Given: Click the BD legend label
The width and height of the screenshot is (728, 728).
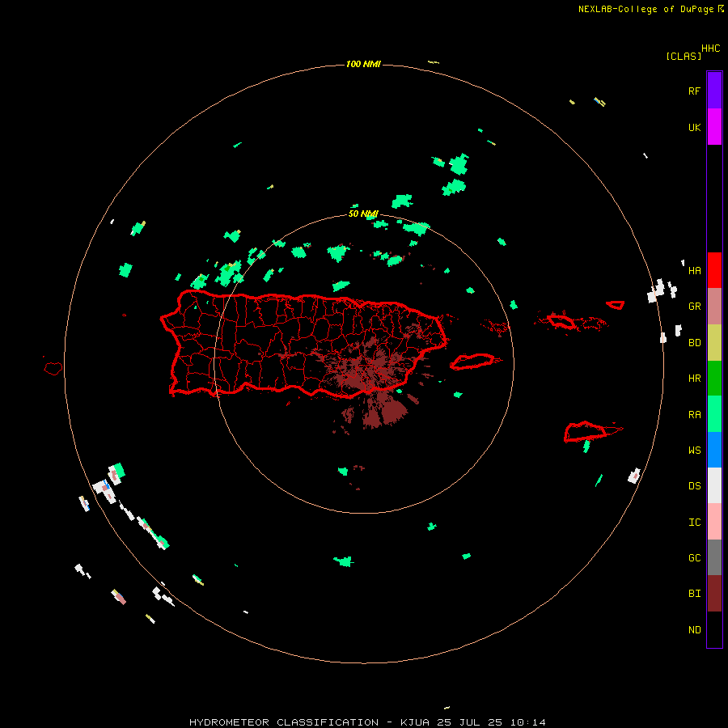Looking at the screenshot, I should pos(694,343).
